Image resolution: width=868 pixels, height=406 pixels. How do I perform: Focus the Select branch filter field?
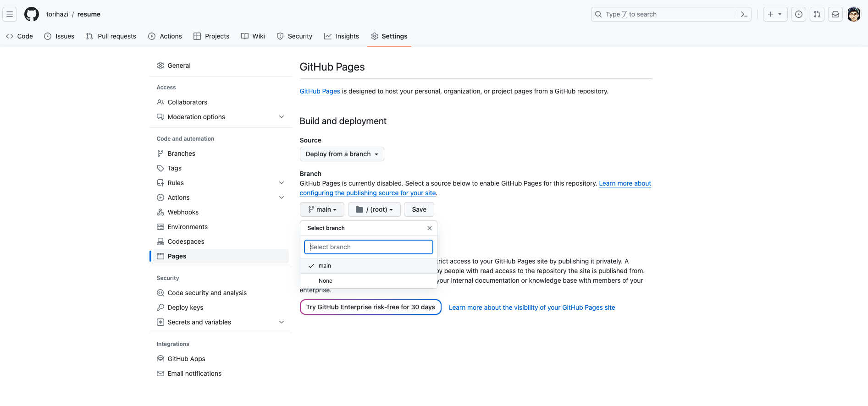pos(369,247)
